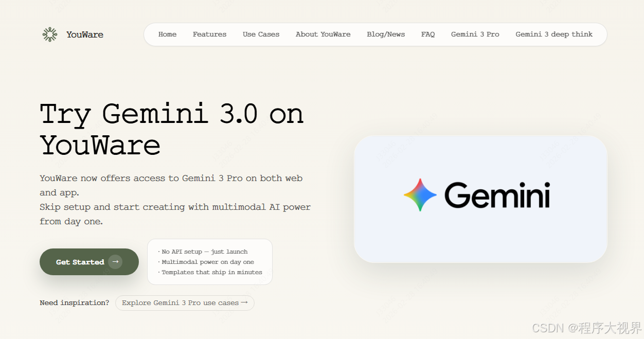Select About YouWare in the nav bar

[323, 34]
